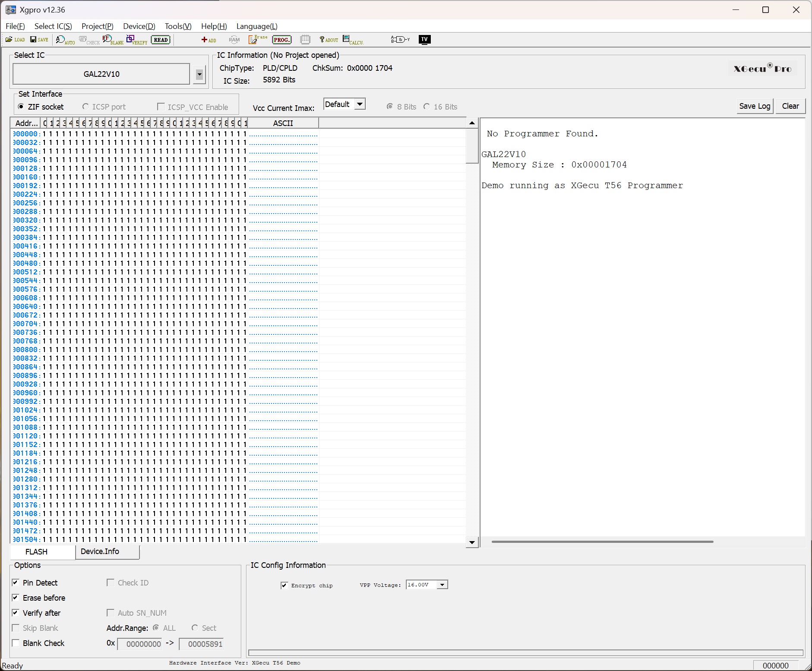This screenshot has width=812, height=671.
Task: Open the logic gate test icon
Action: pos(400,40)
